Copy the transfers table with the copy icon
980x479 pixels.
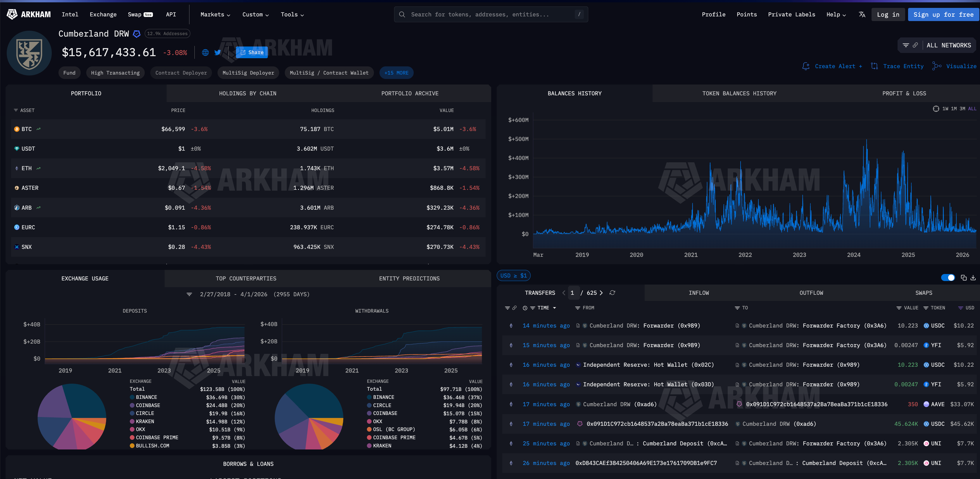click(964, 278)
